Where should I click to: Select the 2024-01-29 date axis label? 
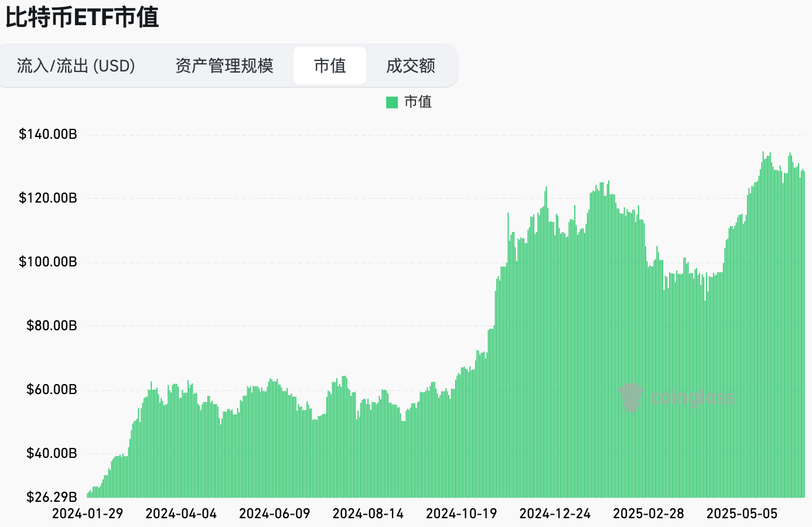point(88,514)
